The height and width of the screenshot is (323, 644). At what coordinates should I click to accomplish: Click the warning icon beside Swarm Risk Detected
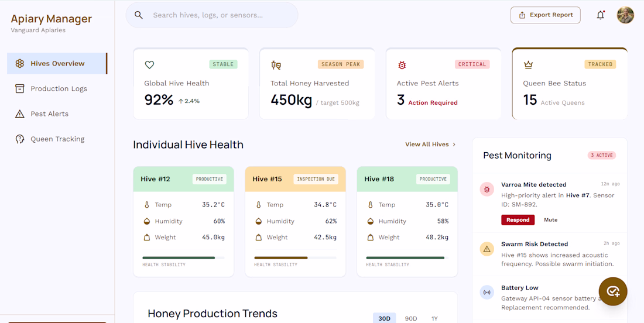point(487,249)
